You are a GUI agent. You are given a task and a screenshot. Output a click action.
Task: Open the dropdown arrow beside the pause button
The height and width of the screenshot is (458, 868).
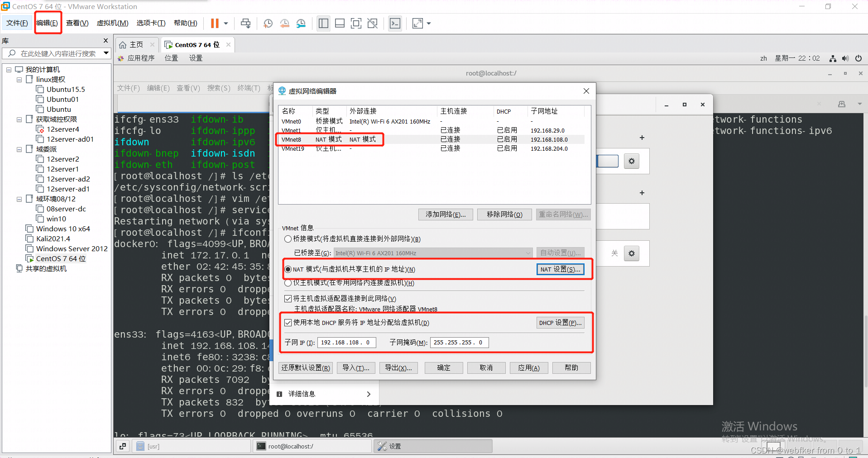(225, 23)
